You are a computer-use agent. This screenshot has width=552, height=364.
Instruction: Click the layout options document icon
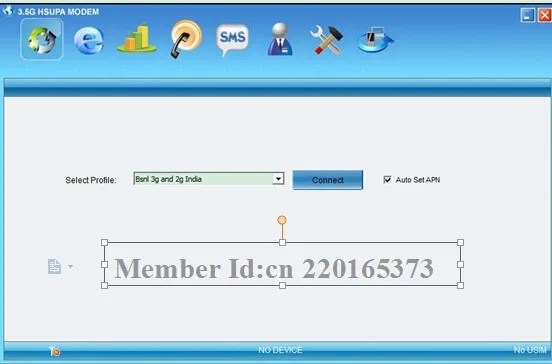[x=55, y=266]
